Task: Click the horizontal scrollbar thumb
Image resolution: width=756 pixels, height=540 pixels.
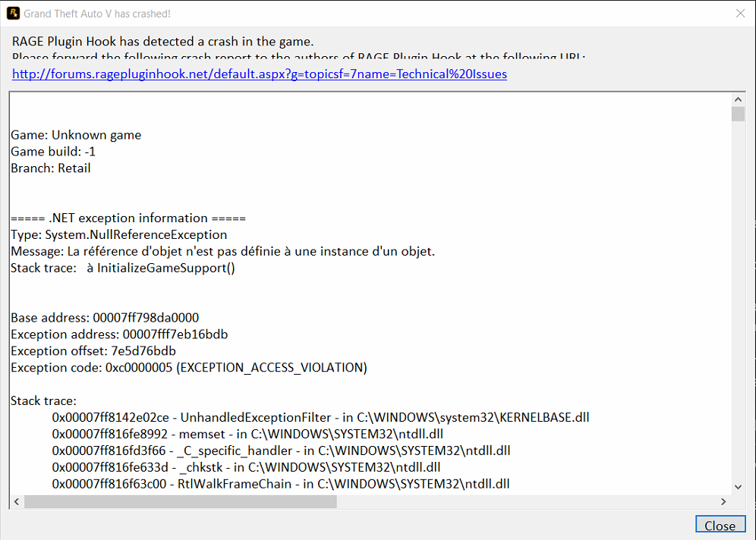Action: click(181, 501)
